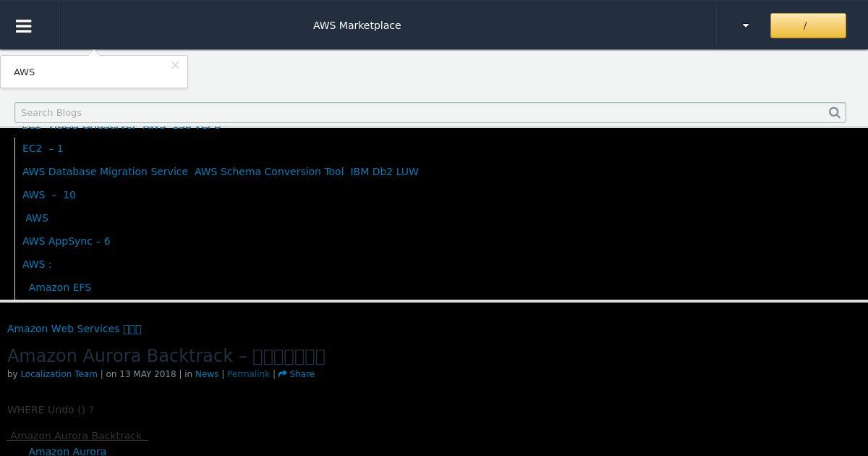The image size is (868, 456).
Task: Open AWS Database Migration Service post link
Action: [x=221, y=172]
